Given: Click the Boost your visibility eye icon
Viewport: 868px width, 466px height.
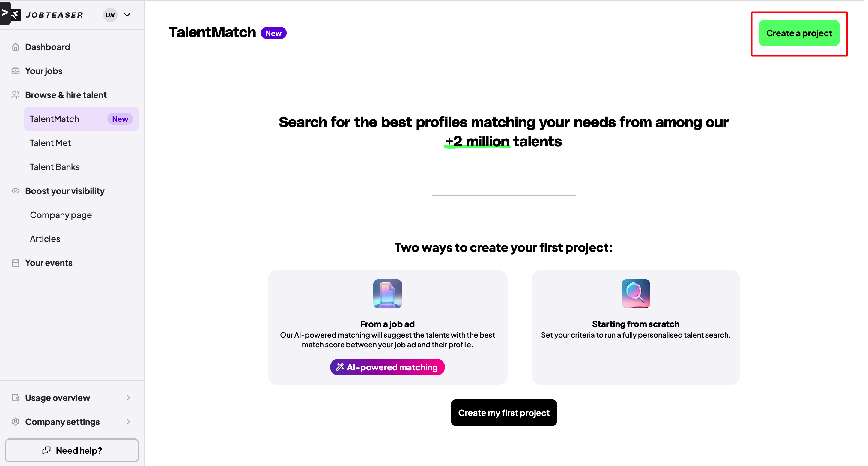Looking at the screenshot, I should coord(16,191).
